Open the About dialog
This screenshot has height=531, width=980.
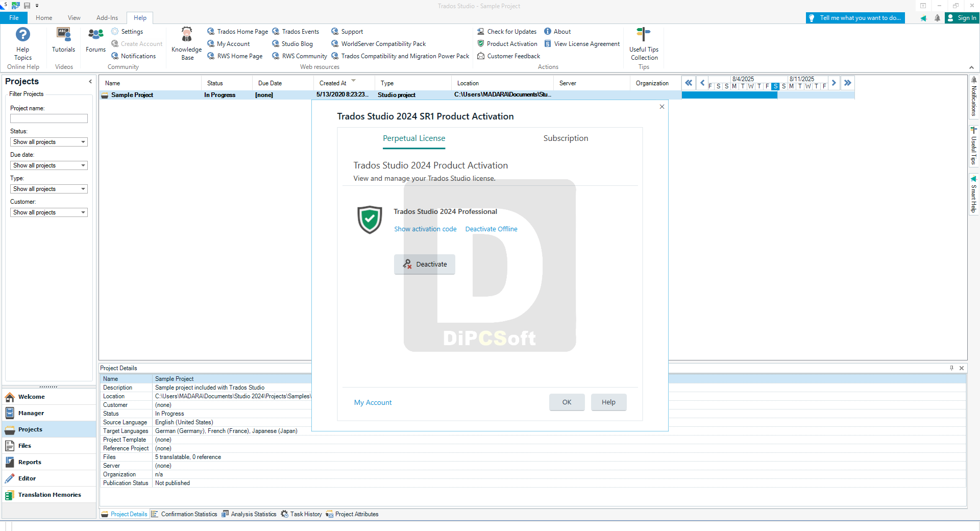557,32
